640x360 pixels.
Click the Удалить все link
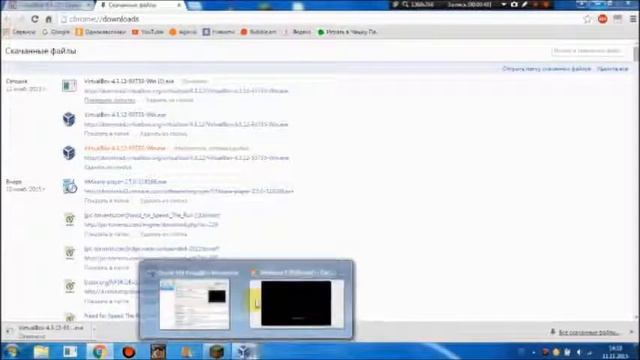click(612, 69)
